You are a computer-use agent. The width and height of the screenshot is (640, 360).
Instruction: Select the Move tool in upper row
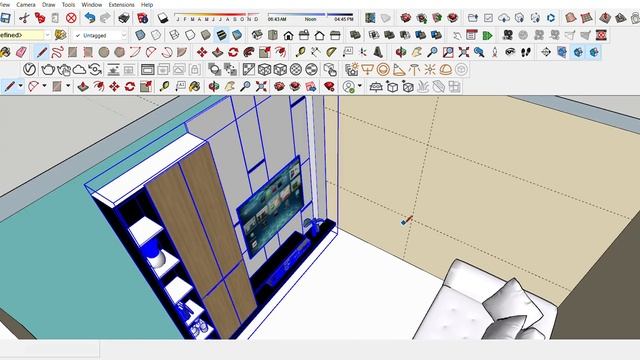202,52
